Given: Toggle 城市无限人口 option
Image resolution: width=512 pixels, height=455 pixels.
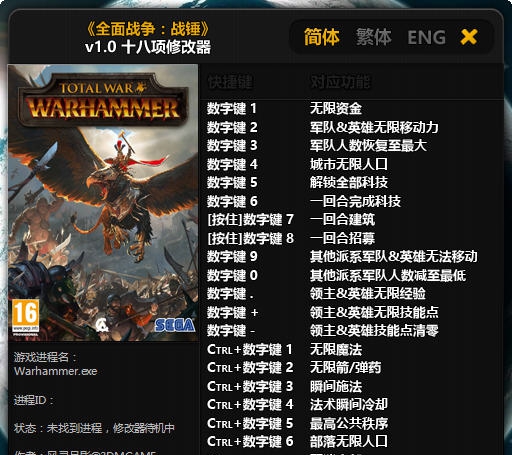Looking at the screenshot, I should tap(349, 164).
